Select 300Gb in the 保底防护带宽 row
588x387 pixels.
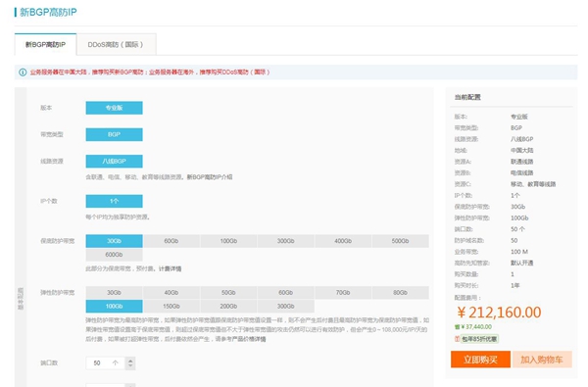(x=286, y=241)
